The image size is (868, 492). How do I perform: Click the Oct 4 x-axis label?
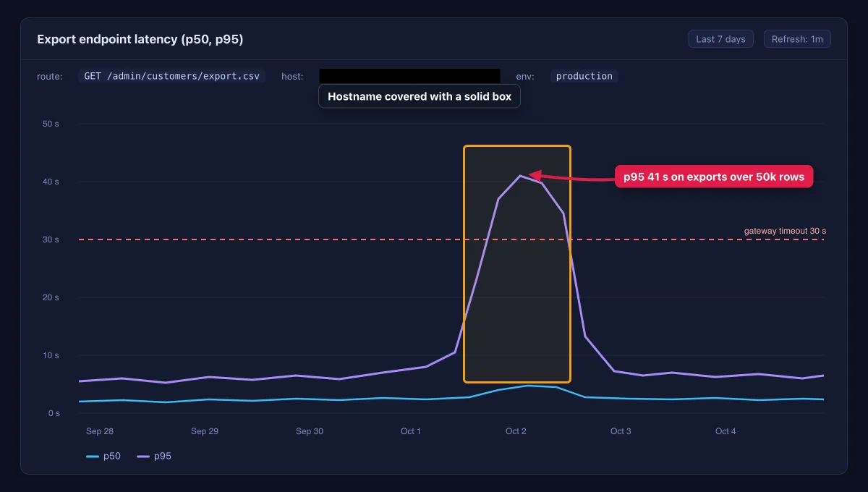click(726, 431)
